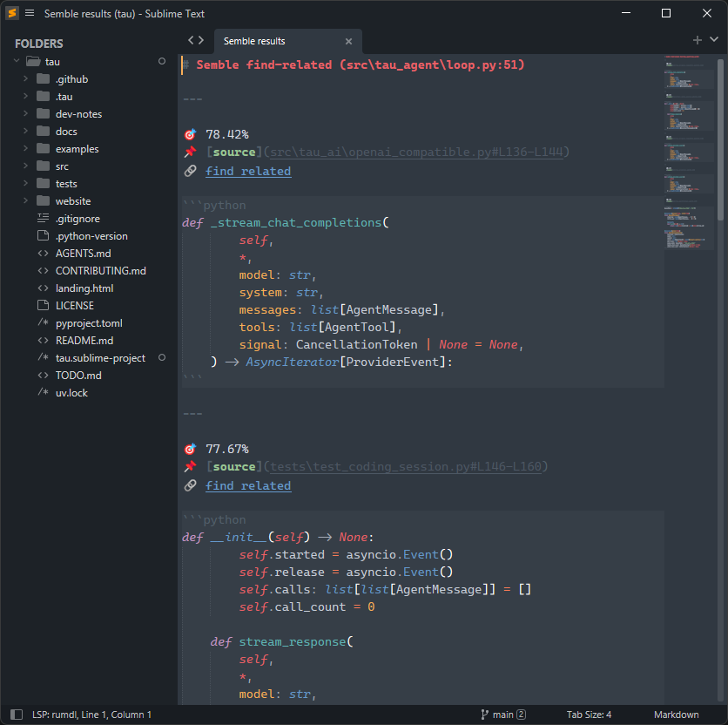Click the stream_response function name

point(293,642)
